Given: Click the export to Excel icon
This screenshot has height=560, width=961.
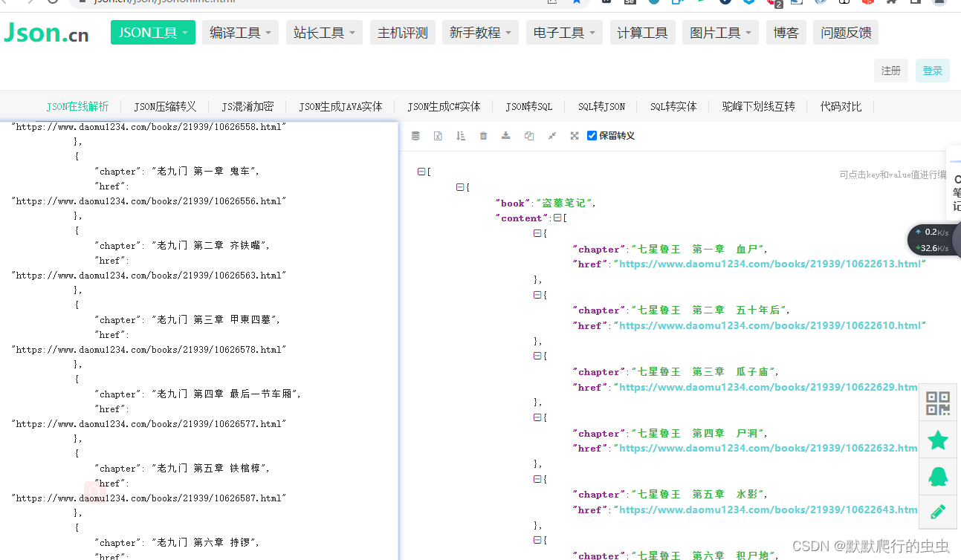Looking at the screenshot, I should pyautogui.click(x=439, y=136).
